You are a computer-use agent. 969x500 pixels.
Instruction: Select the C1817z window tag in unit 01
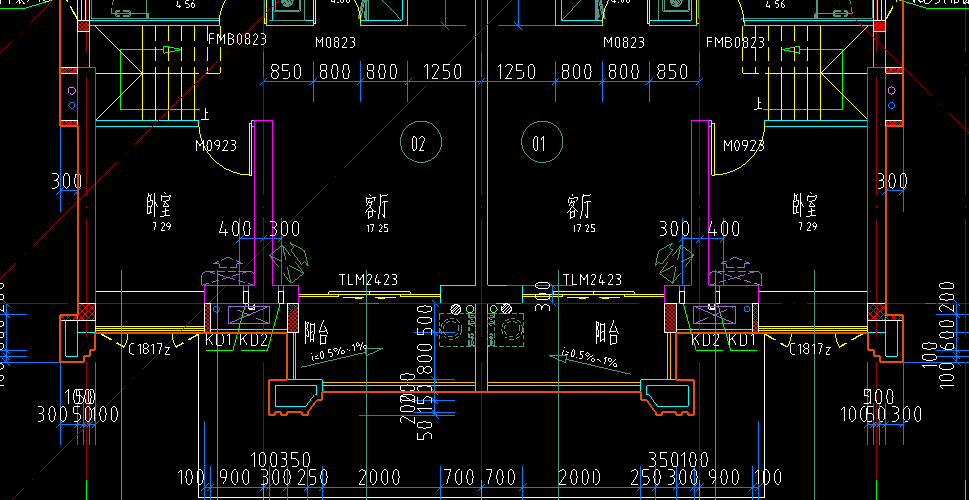coord(811,349)
